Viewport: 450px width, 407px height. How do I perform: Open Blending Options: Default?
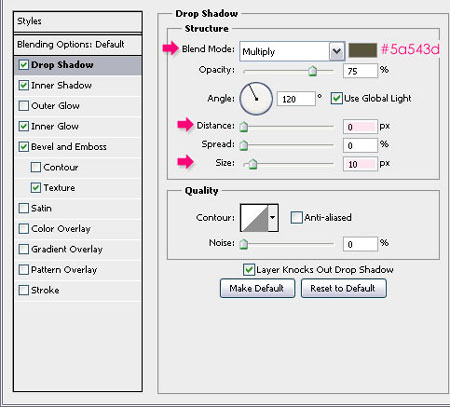pos(78,45)
